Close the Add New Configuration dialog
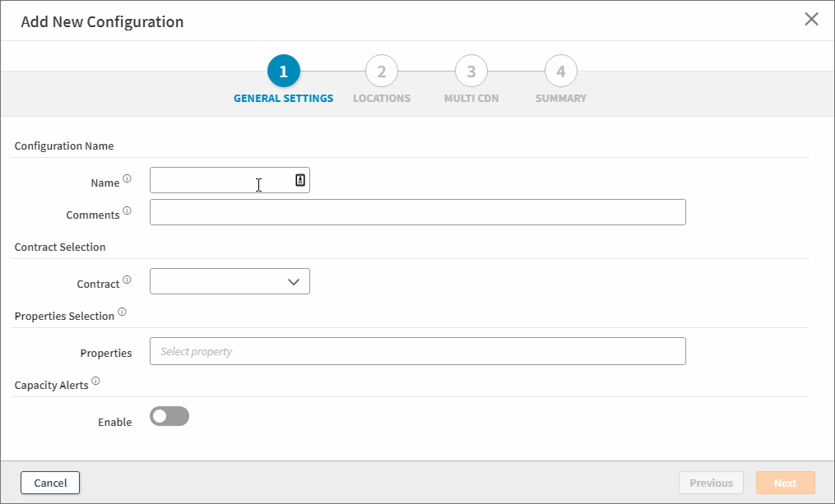Screen dimensions: 835x504 pos(811,20)
